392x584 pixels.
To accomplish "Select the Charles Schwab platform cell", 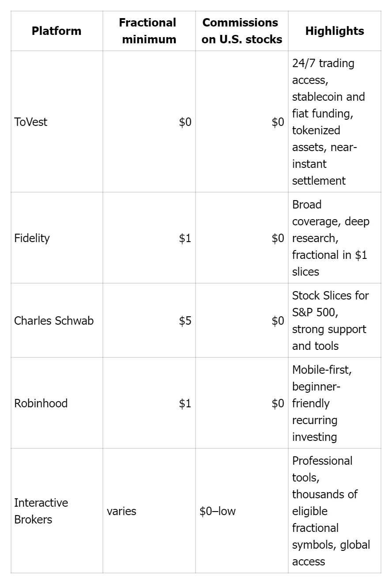I will [54, 321].
